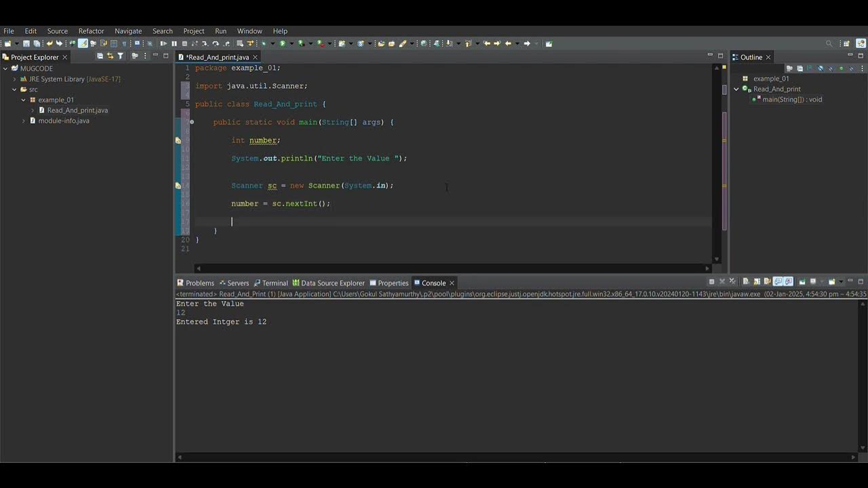Expand module-info.java tree node
Image resolution: width=868 pixels, height=488 pixels.
(24, 121)
